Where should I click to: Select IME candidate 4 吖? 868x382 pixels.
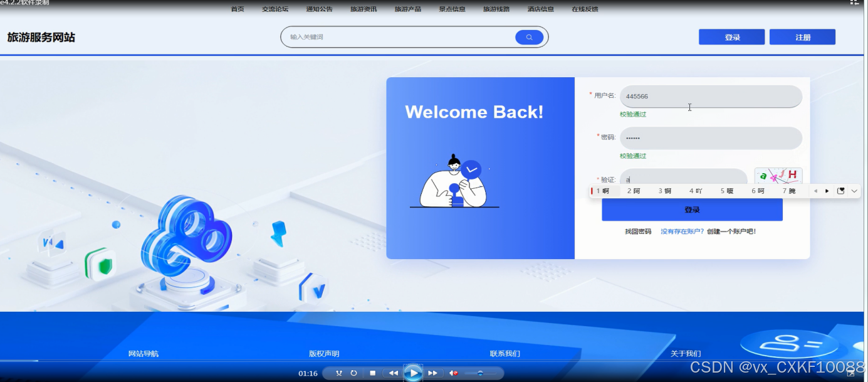pyautogui.click(x=696, y=191)
